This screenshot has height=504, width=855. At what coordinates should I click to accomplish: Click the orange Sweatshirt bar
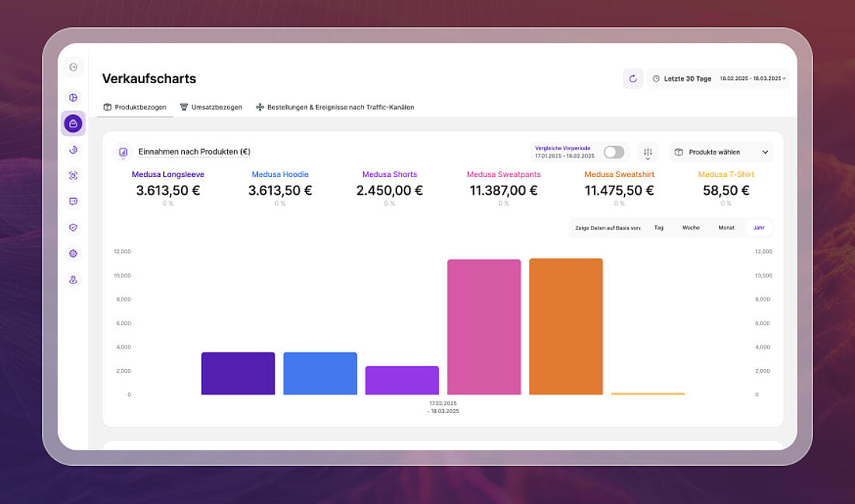(566, 326)
